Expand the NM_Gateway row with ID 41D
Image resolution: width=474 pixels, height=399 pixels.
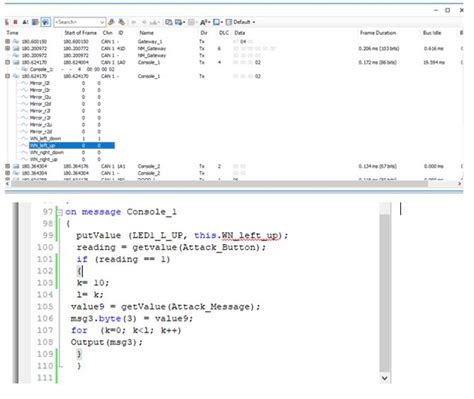click(8, 49)
